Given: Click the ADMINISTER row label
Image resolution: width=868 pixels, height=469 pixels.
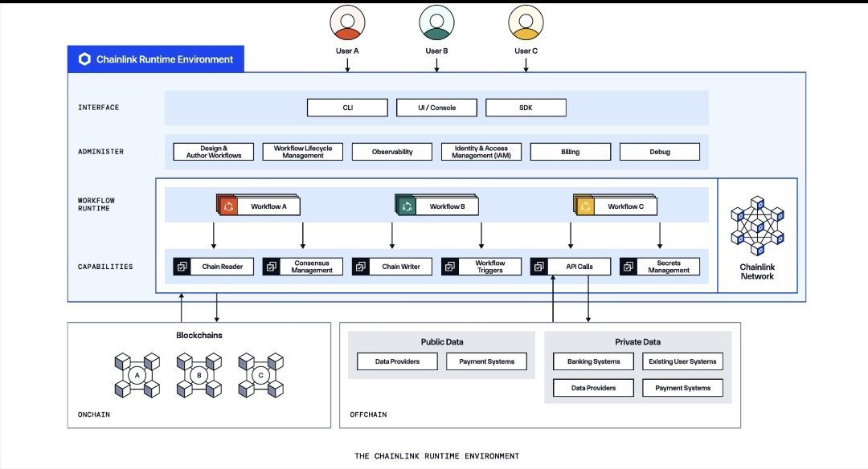Looking at the screenshot, I should tap(100, 152).
